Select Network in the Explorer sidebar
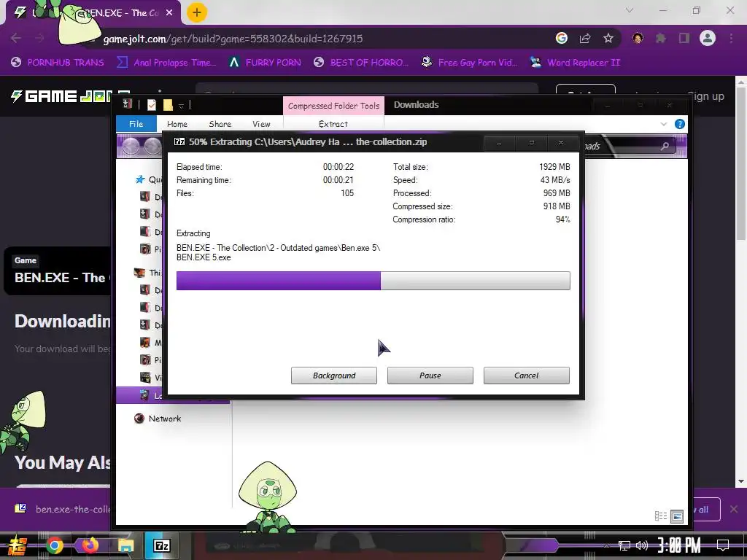Image resolution: width=747 pixels, height=560 pixels. tap(164, 419)
